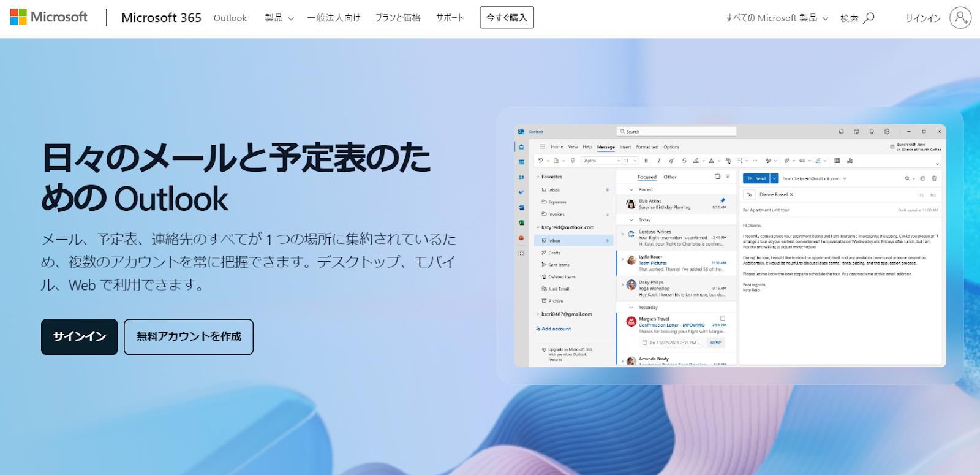Click the RSVP button on Margie's Travel email
This screenshot has height=475, width=980.
pyautogui.click(x=715, y=343)
